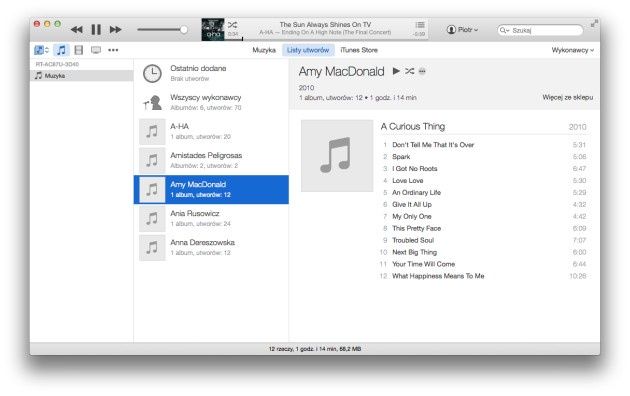Image resolution: width=630 pixels, height=396 pixels.
Task: Click the A Curious Thing album title
Action: (x=413, y=127)
